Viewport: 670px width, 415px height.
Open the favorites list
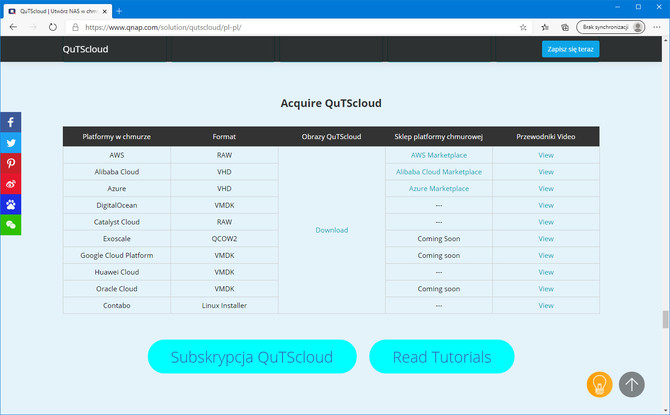545,27
